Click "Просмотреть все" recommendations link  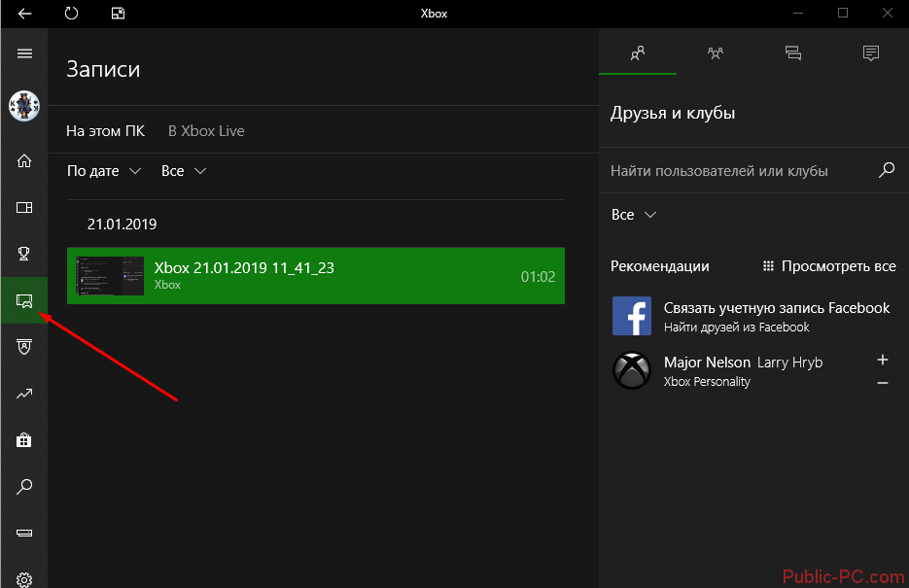(x=829, y=265)
